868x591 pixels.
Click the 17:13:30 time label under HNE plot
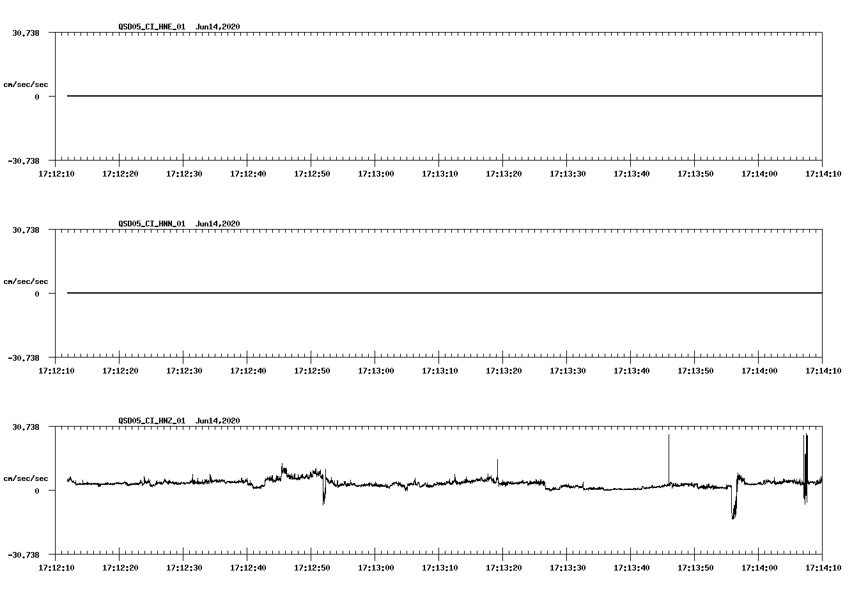click(568, 173)
